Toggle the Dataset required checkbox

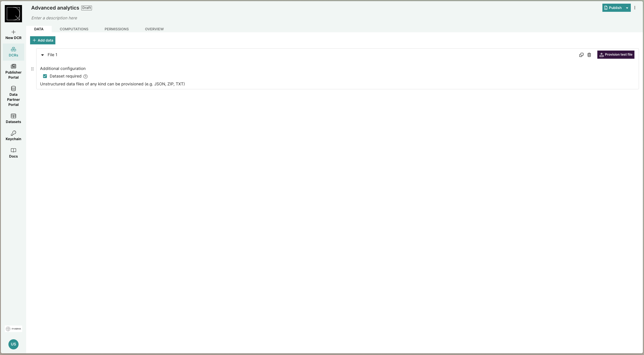tap(45, 76)
